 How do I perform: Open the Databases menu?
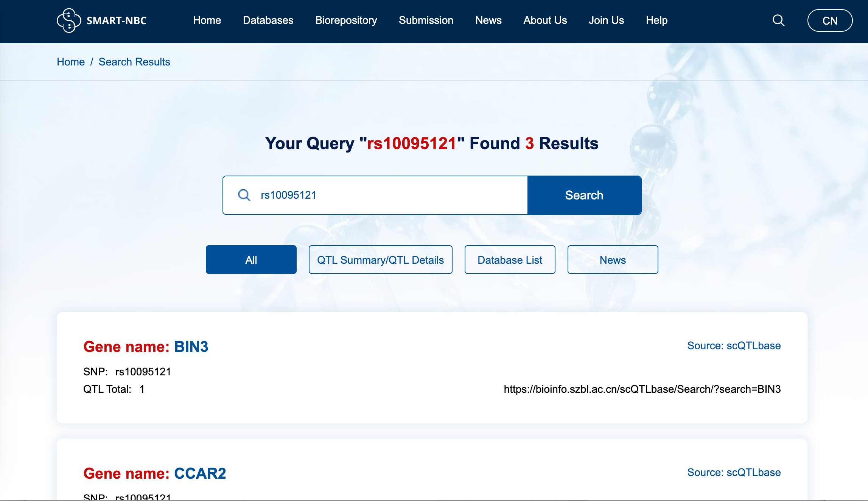268,20
